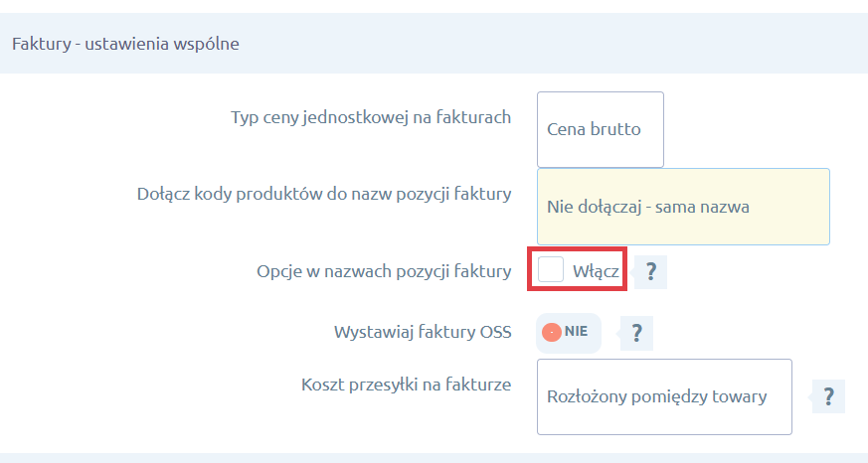This screenshot has width=868, height=463.
Task: Click the Wystawiaj faktury OSS label
Action: [x=423, y=333]
